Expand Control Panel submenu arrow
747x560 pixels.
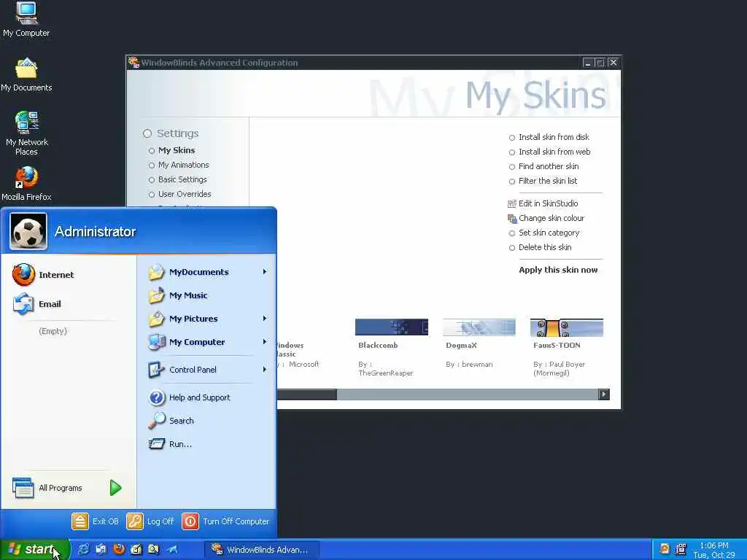coord(264,370)
